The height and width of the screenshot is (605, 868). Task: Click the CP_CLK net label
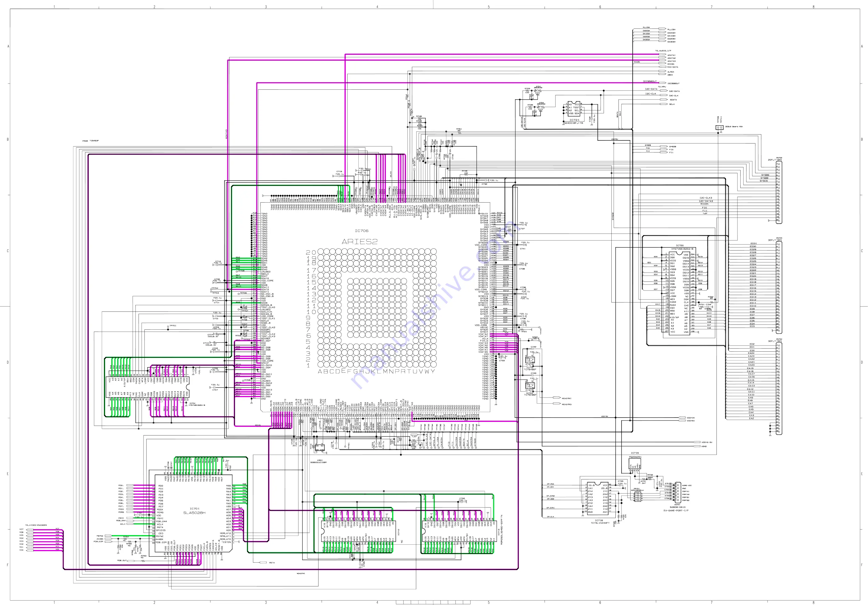click(550, 517)
